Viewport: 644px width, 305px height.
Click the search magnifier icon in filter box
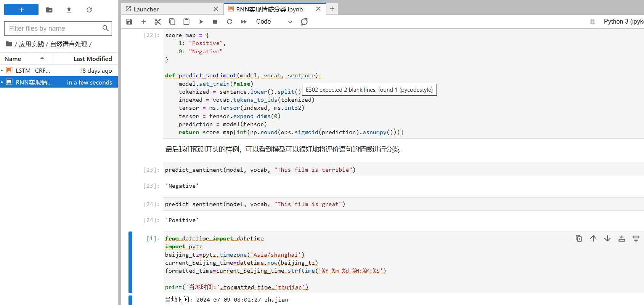[x=106, y=28]
